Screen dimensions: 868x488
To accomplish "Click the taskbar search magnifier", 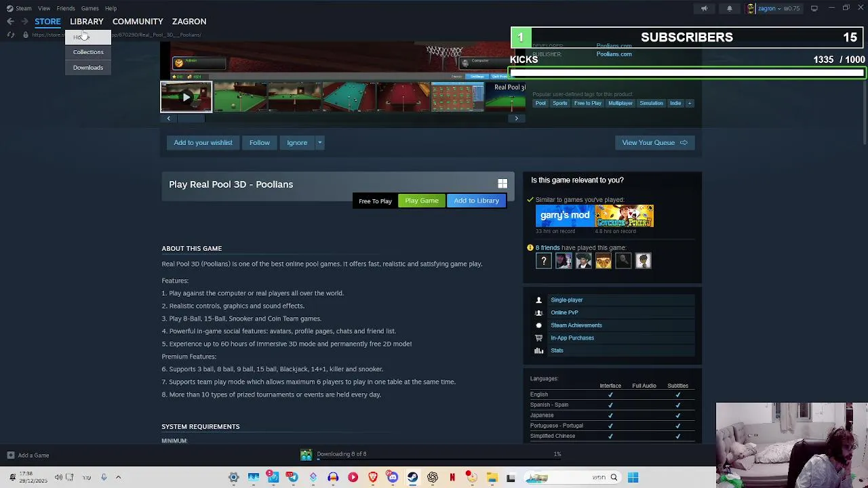I will tap(614, 477).
